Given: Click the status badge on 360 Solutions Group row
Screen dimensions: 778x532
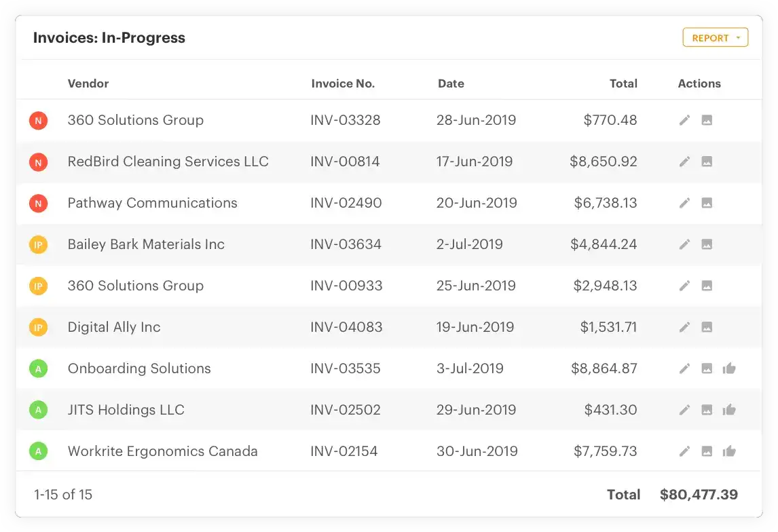Looking at the screenshot, I should click(x=39, y=120).
